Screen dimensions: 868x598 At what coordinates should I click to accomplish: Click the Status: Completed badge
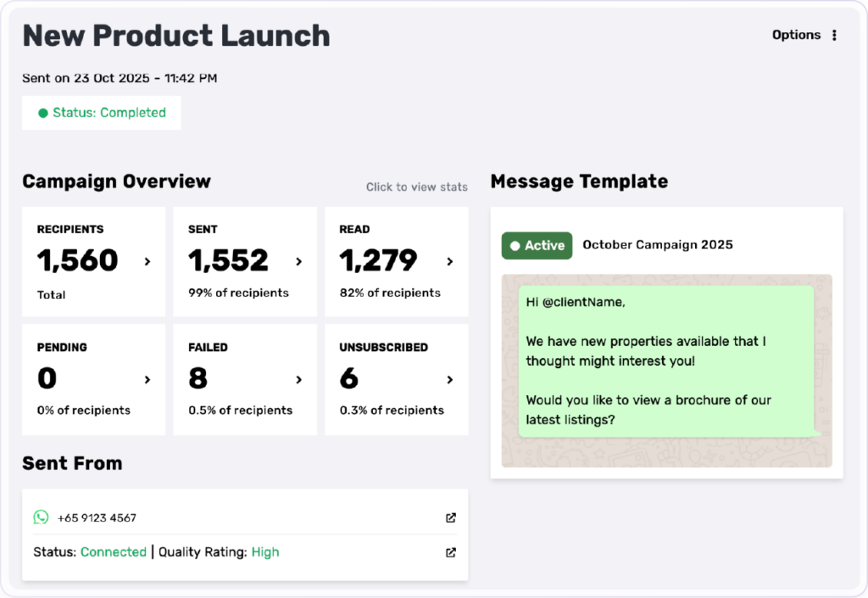102,113
